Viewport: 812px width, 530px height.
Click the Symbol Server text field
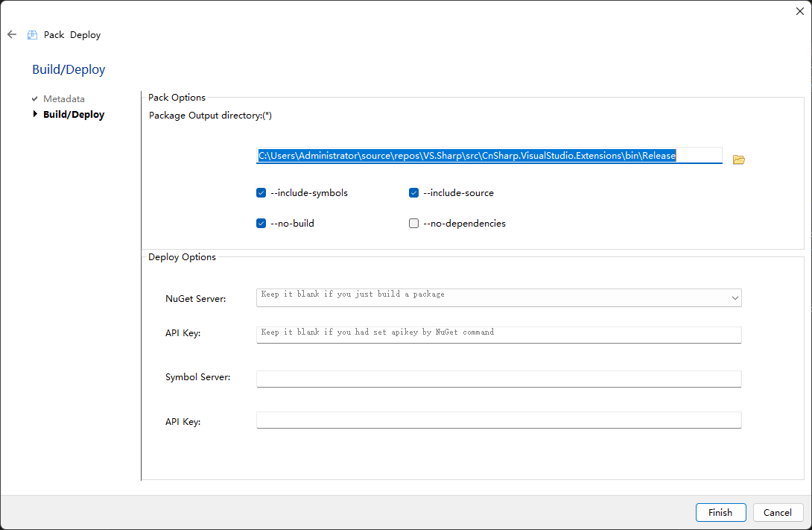click(498, 379)
